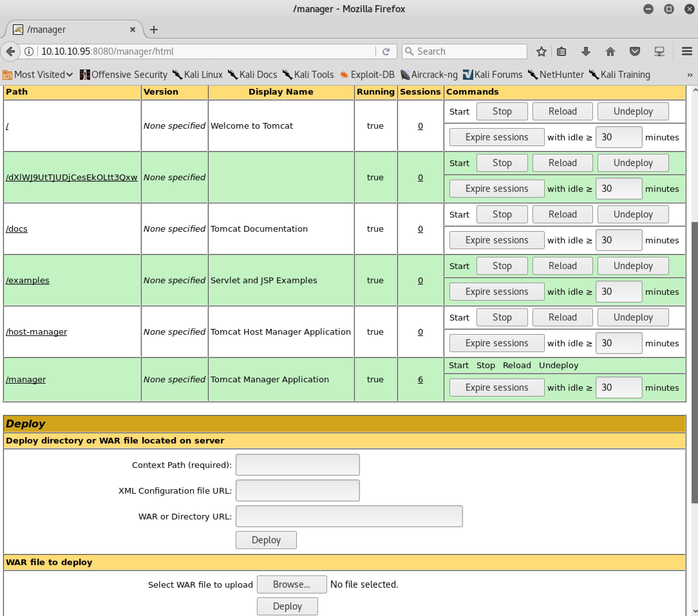Go to home page icon
Image resolution: width=698 pixels, height=616 pixels.
(x=610, y=51)
